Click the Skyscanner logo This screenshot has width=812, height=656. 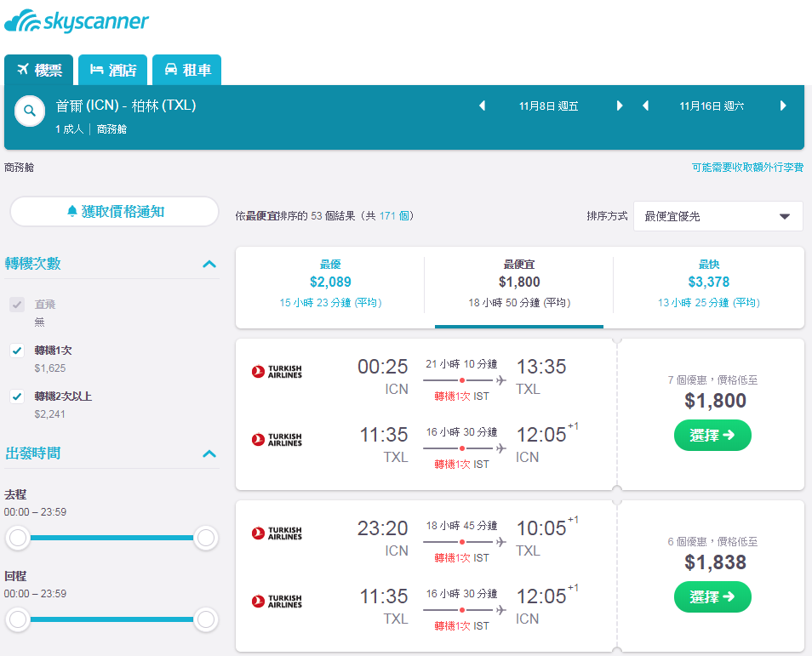coord(77,21)
